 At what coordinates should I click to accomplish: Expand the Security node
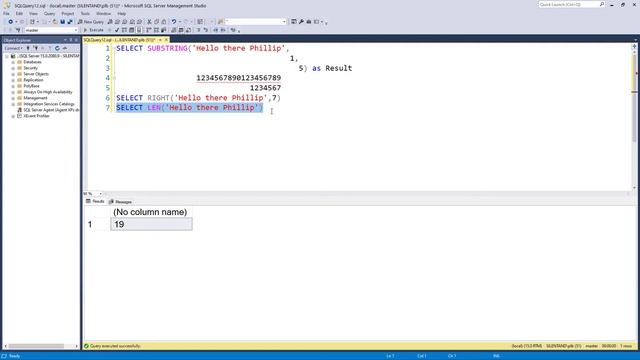click(13, 68)
